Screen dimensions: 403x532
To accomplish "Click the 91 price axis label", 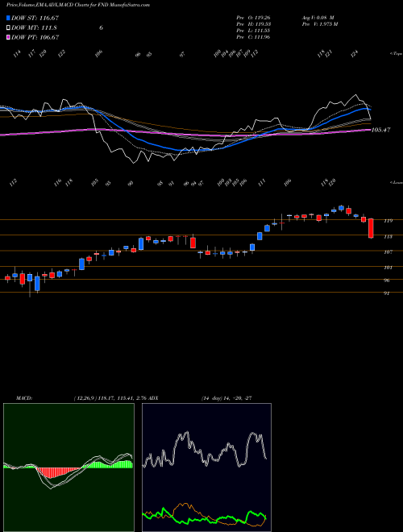I will point(386,293).
